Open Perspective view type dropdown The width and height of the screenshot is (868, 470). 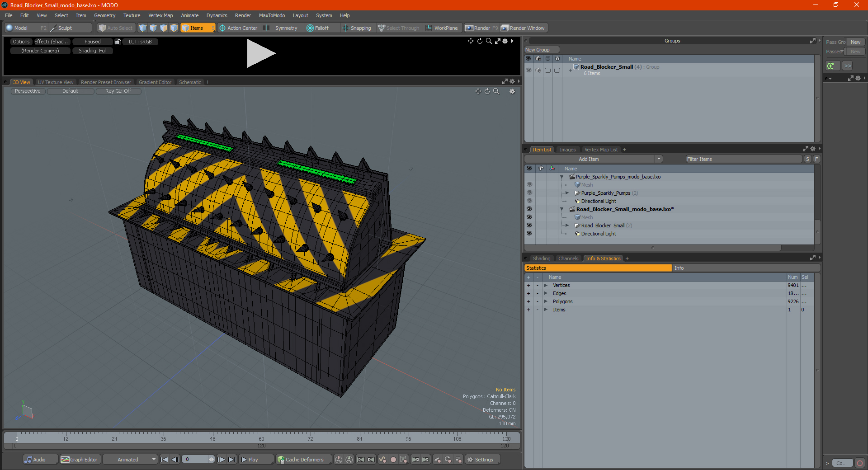pyautogui.click(x=28, y=91)
